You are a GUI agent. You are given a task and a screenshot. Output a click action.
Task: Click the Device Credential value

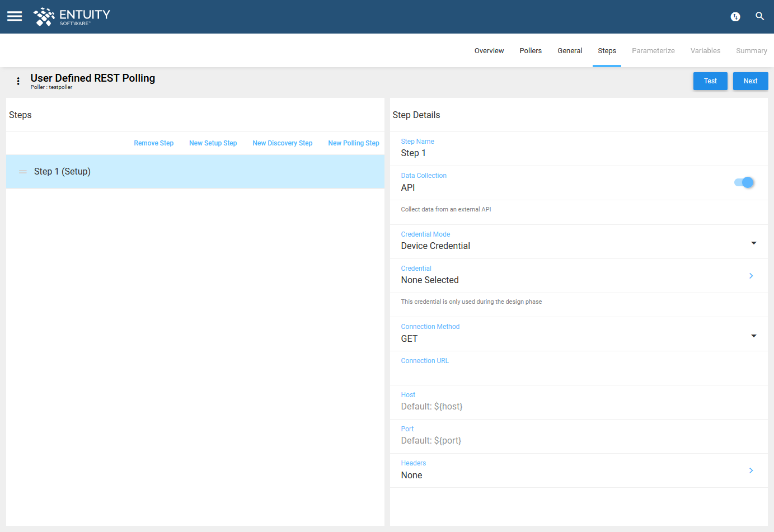[x=435, y=246]
